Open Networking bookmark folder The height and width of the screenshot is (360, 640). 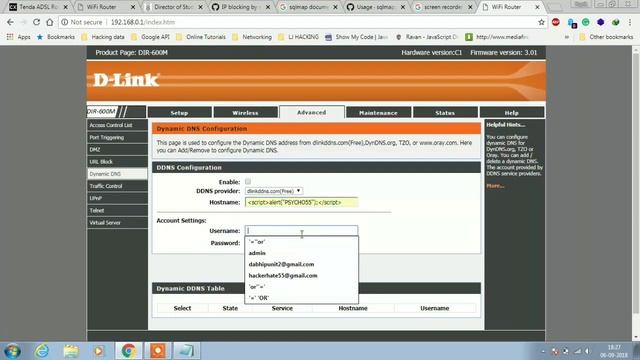coord(252,37)
